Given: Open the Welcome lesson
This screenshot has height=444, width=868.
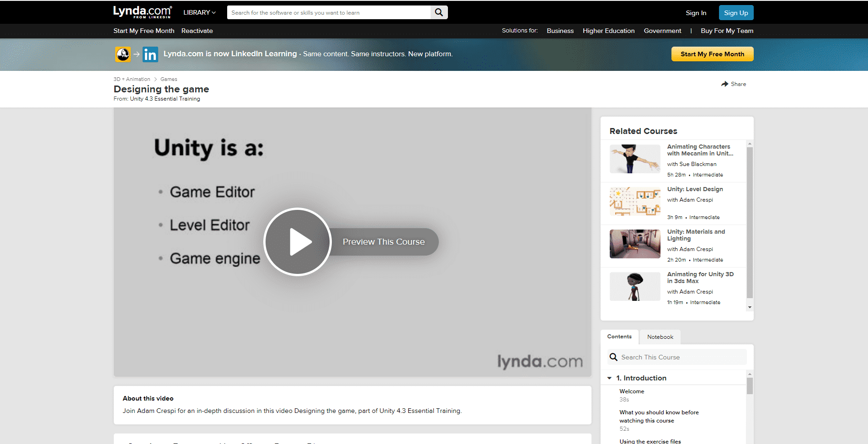Looking at the screenshot, I should pos(632,391).
